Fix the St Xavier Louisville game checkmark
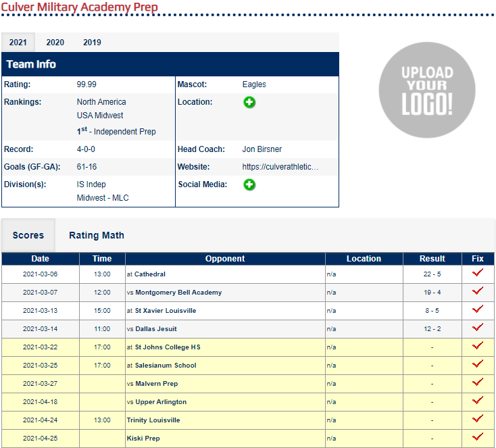 pos(478,309)
